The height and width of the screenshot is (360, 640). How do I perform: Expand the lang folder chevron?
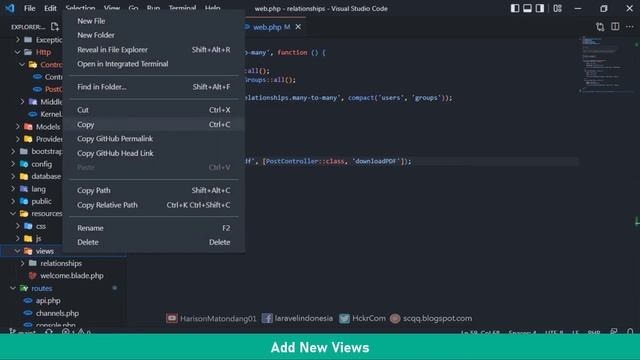(x=13, y=189)
